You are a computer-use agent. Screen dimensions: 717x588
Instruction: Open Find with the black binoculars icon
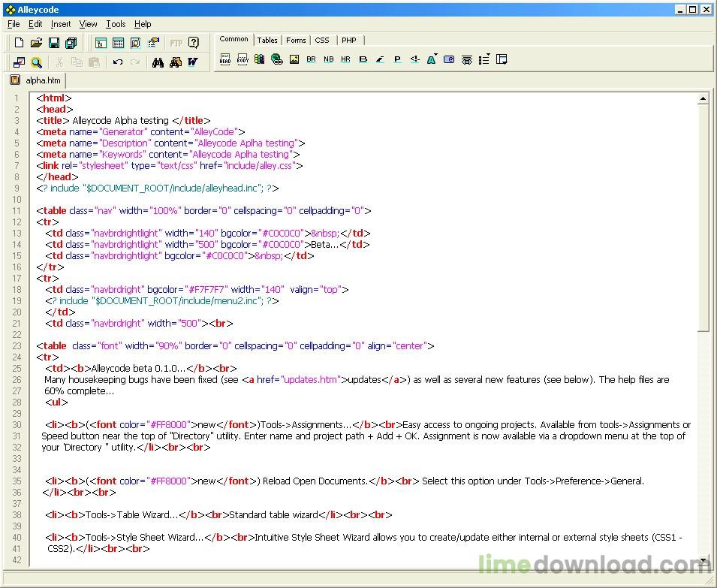(x=158, y=62)
